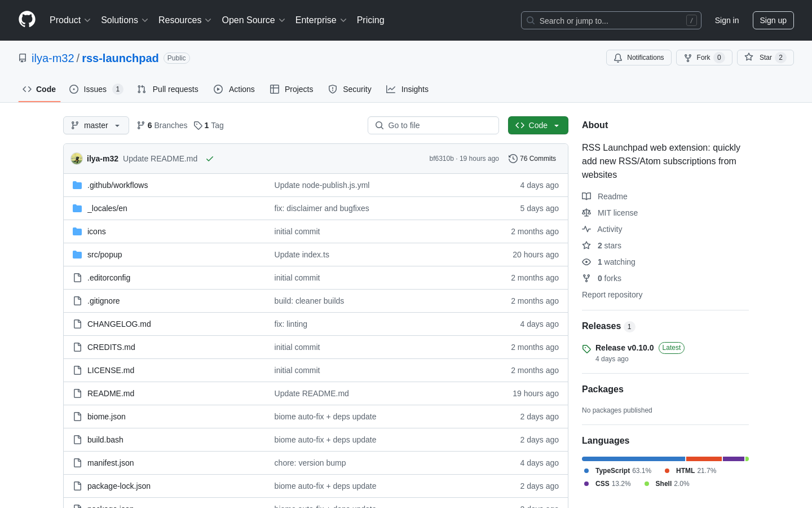Click the _locales/en folder icon
This screenshot has width=812, height=508.
click(77, 208)
